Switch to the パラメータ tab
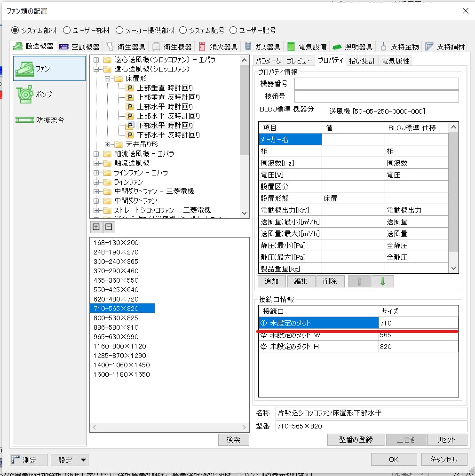 tap(268, 61)
